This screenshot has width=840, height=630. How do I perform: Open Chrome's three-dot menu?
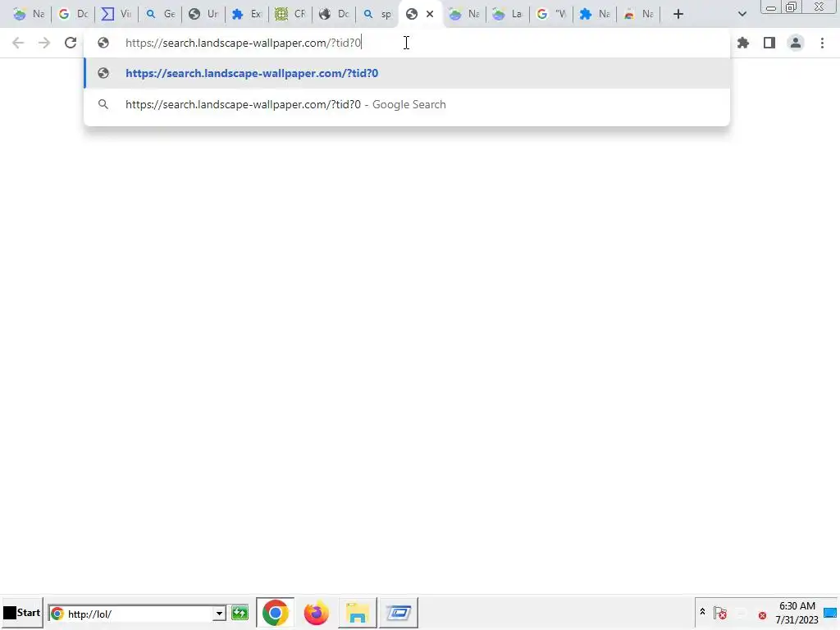[822, 43]
